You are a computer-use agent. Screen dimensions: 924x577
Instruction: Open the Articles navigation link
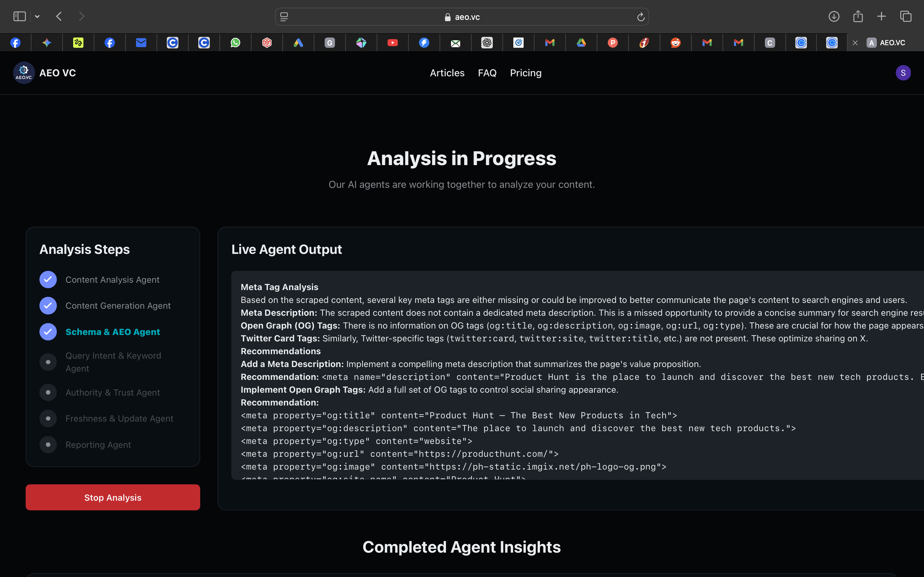[447, 73]
